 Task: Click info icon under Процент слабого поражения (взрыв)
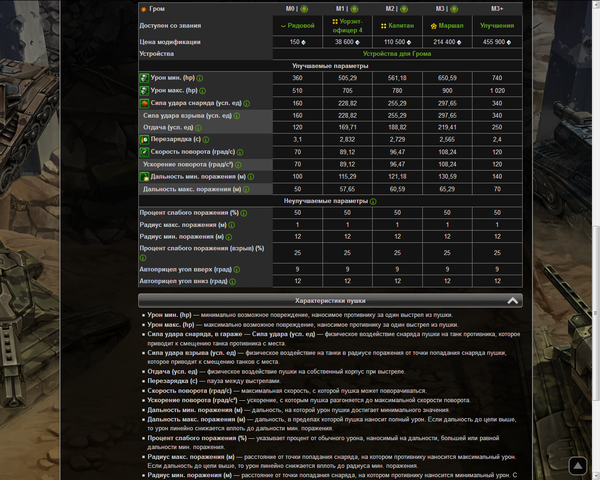click(x=143, y=258)
